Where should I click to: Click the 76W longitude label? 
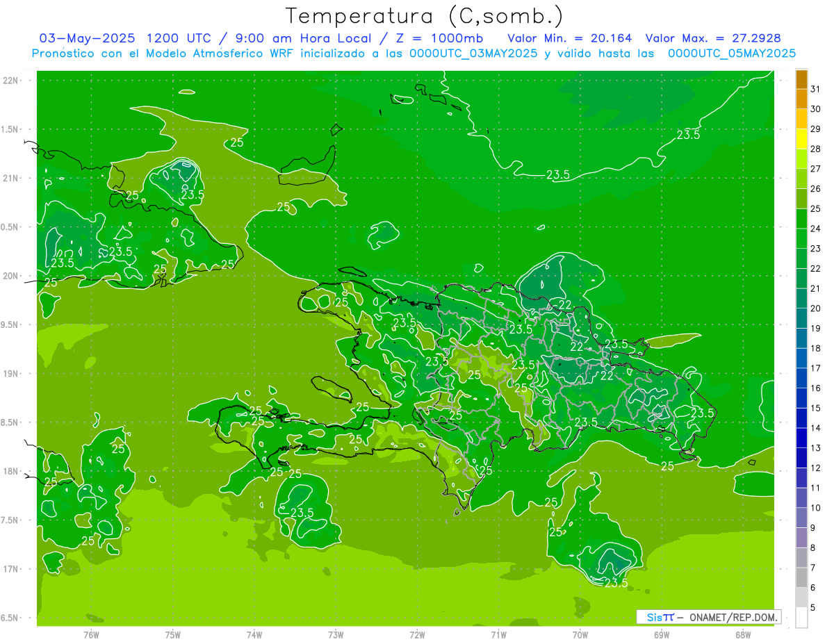[x=91, y=635]
